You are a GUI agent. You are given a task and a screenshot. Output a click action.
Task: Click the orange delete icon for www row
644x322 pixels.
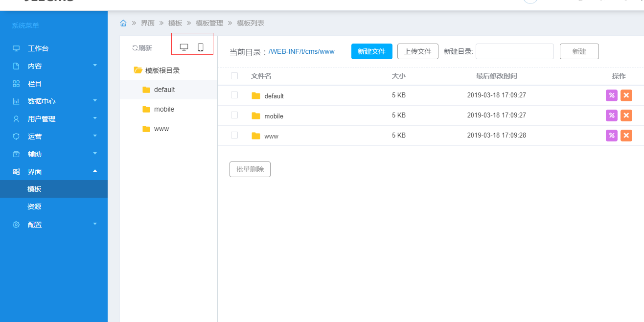tap(626, 136)
